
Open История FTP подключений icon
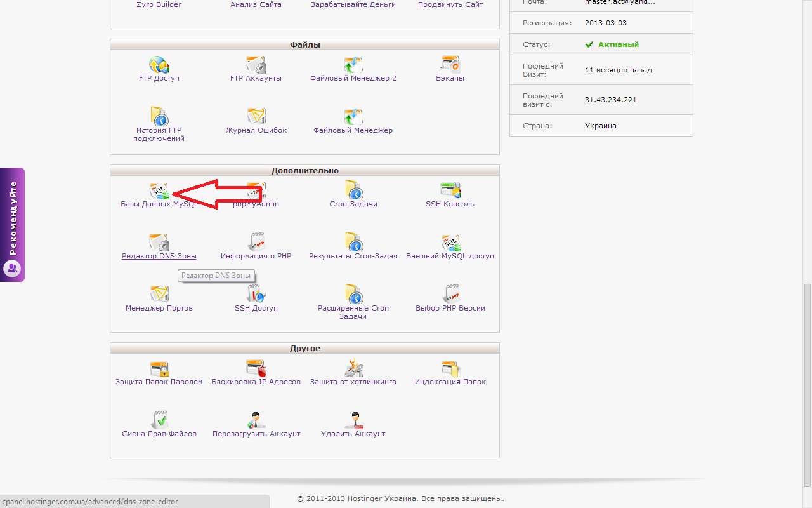[159, 116]
